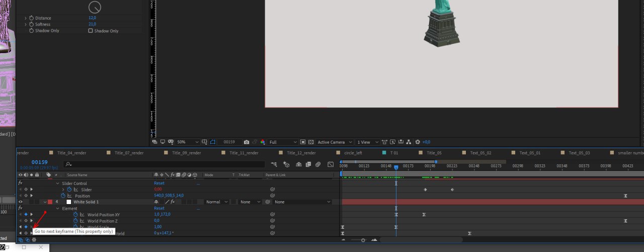The width and height of the screenshot is (644, 252).
Task: Open the Full resolution dropdown
Action: click(x=283, y=142)
